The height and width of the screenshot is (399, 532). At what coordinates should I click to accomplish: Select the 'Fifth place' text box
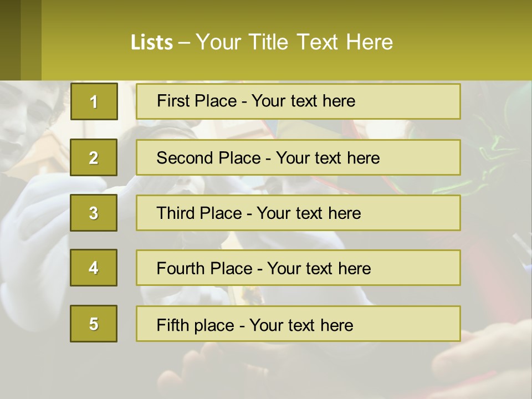[x=298, y=324]
